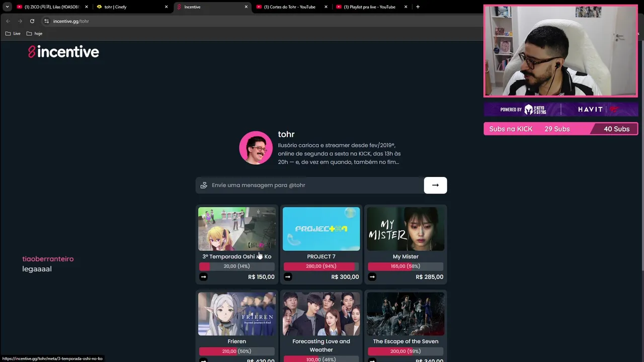644x362 pixels.
Task: Open the tab search dropdown arrow
Action: (7, 7)
